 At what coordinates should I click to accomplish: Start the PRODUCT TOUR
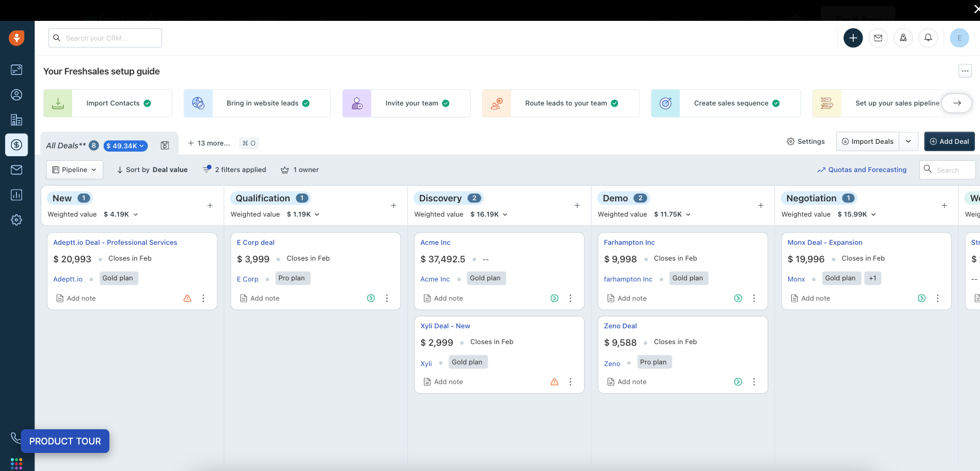tap(65, 441)
